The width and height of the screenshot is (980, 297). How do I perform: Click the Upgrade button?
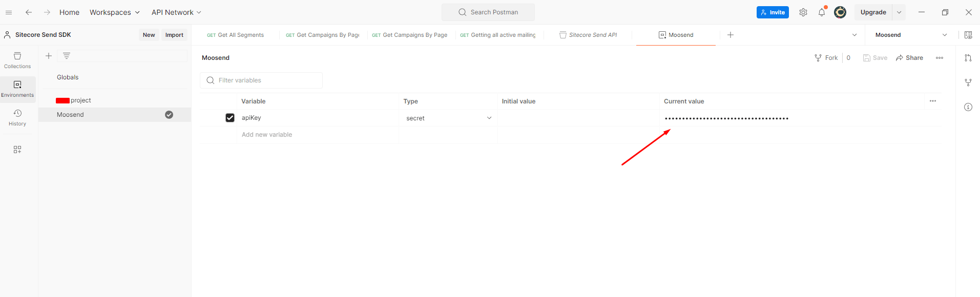pos(873,12)
